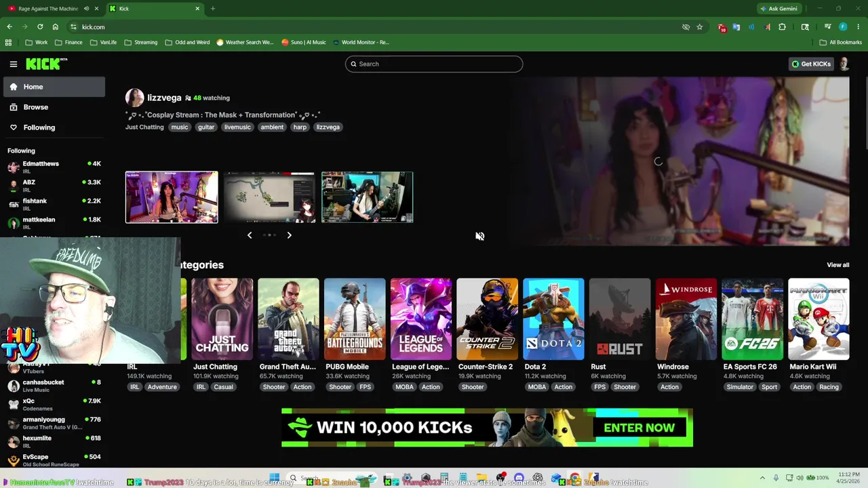Open the Rust category card

pyautogui.click(x=620, y=319)
